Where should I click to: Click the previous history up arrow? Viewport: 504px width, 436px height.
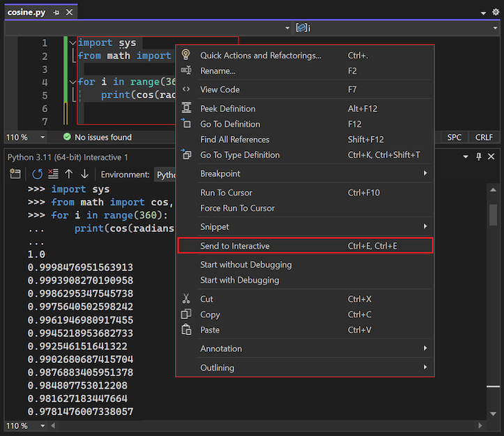[x=69, y=174]
